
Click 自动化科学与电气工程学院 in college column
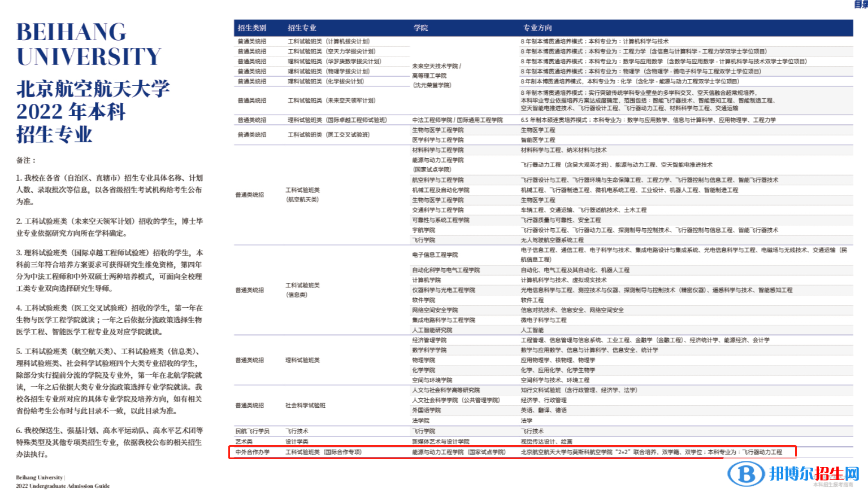[x=446, y=270]
